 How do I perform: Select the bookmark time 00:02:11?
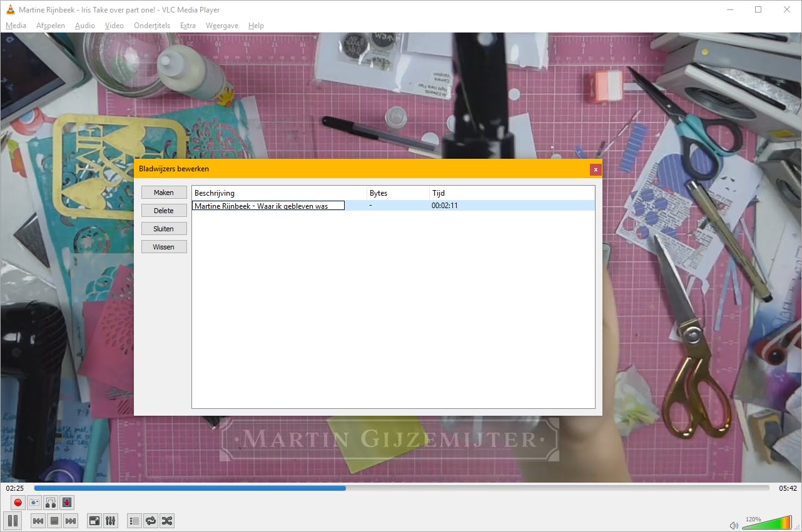tap(445, 206)
